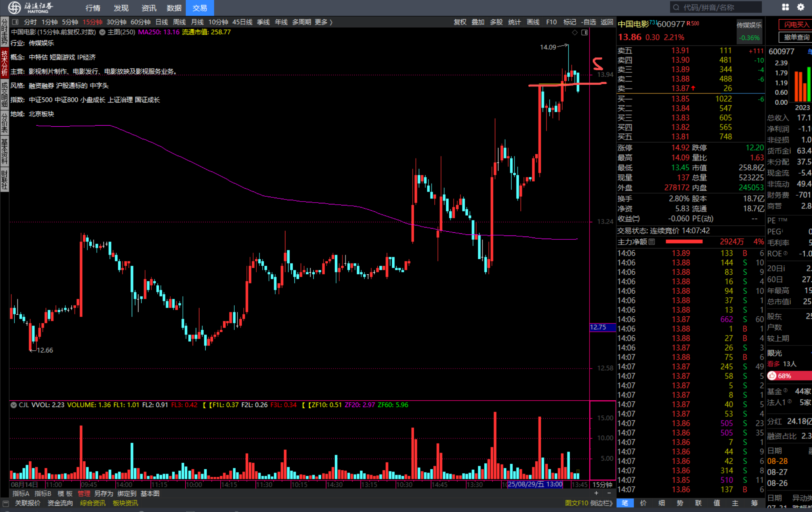Open the 叠加 overlay menu
Image resolution: width=812 pixels, height=512 pixels.
point(478,22)
